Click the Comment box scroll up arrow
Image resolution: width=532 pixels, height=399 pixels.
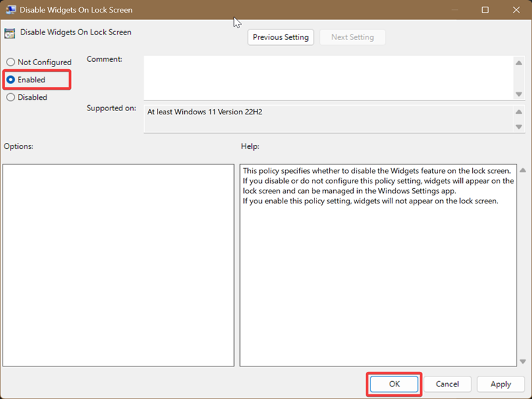coord(519,63)
